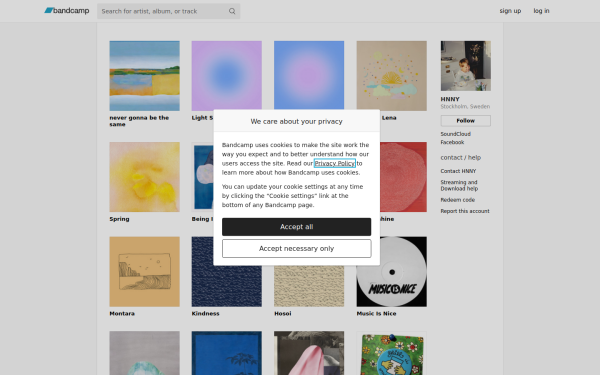Click the HNNY artist profile photo
Screen dimensions: 600x375
pos(465,66)
